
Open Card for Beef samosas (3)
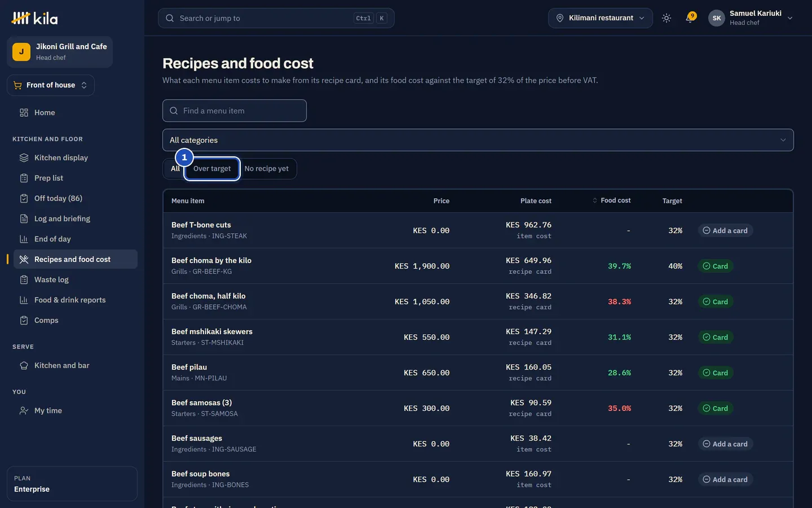click(x=716, y=408)
